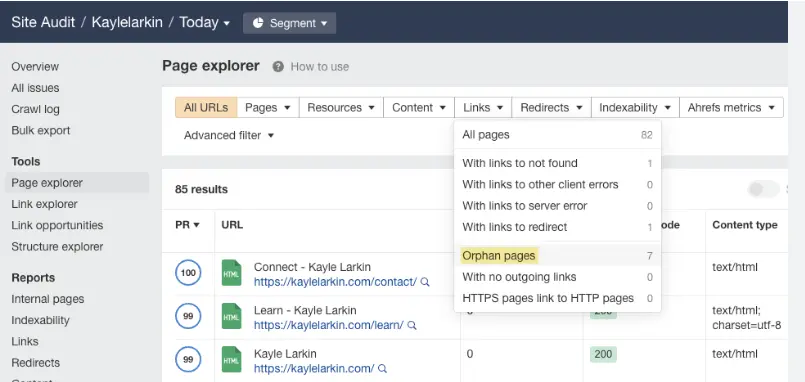
Task: Click the PR 99 badge in the Learn row
Action: click(x=188, y=316)
